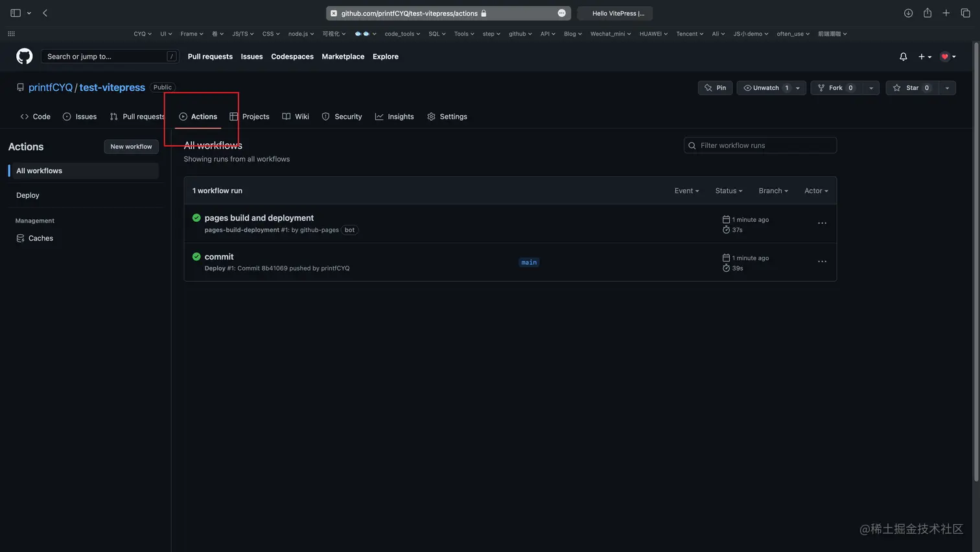Open the notifications bell
Screen dimensions: 980x552
(903, 56)
